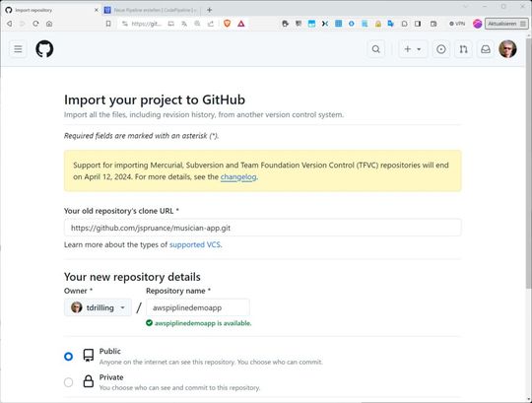Click the VPN button in toolbar
Screen dimensions: 532x403
[x=457, y=24]
